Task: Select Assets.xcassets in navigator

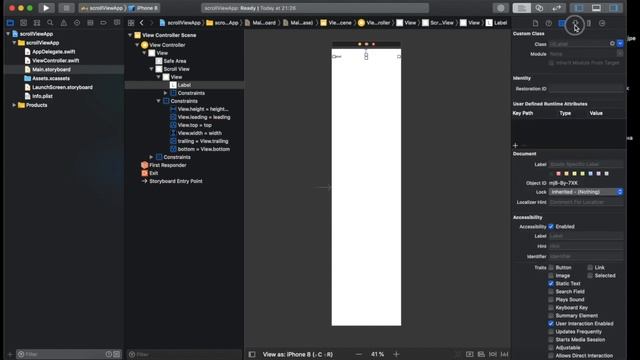Action: click(x=51, y=78)
